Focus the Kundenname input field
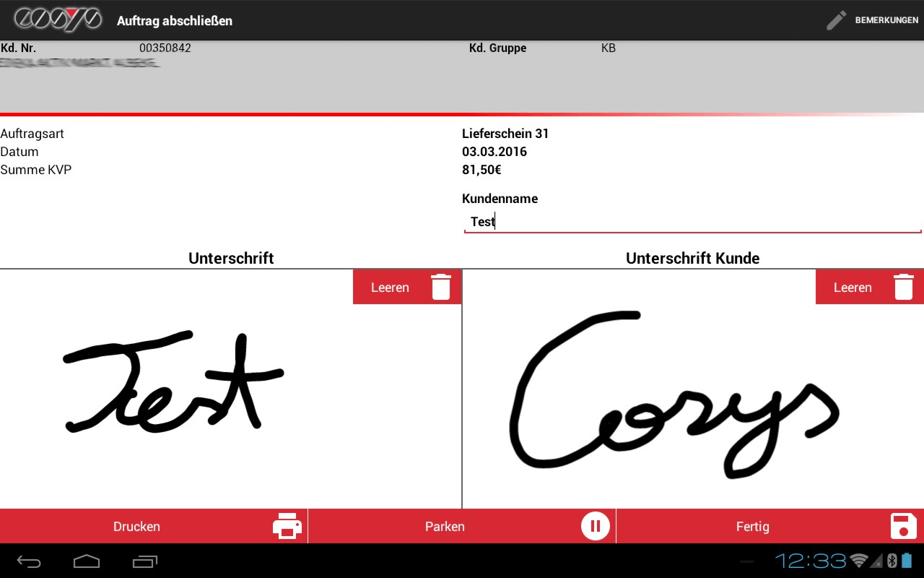The height and width of the screenshot is (578, 924). (x=693, y=222)
